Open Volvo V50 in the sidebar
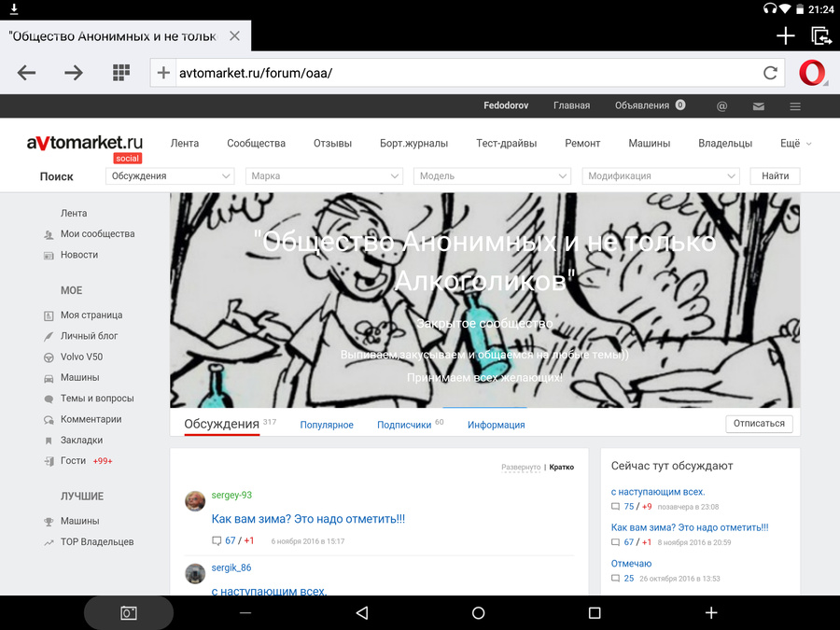The height and width of the screenshot is (630, 840). pyautogui.click(x=81, y=357)
